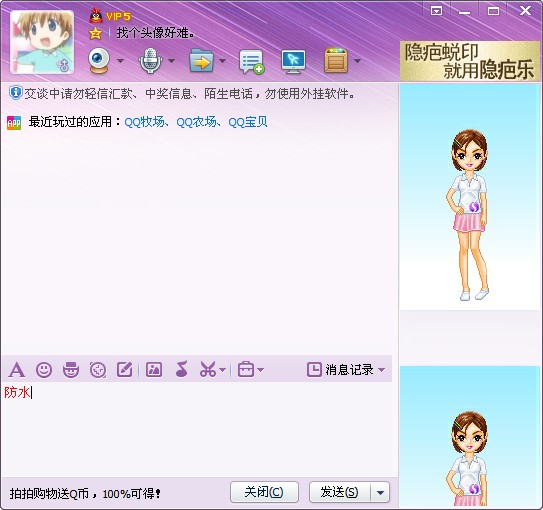The width and height of the screenshot is (543, 510).
Task: Expand the webcam video options arrow
Action: click(x=120, y=61)
